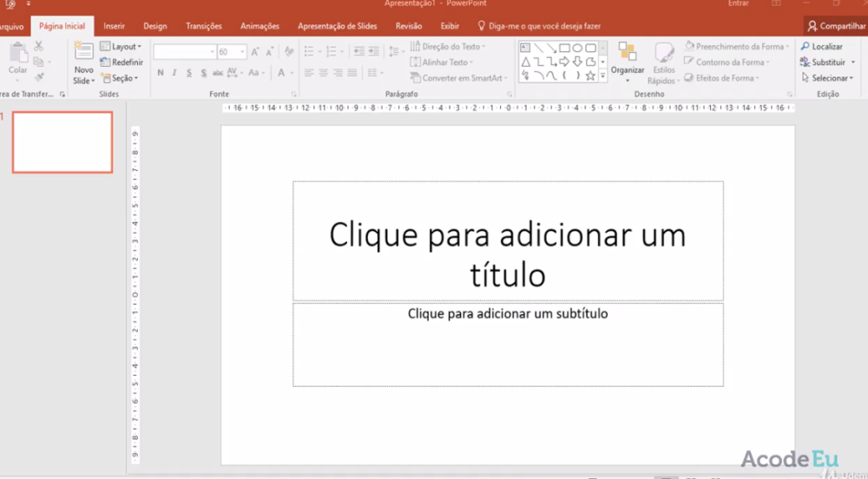Image resolution: width=868 pixels, height=479 pixels.
Task: Select slide 1 thumbnail
Action: [62, 142]
